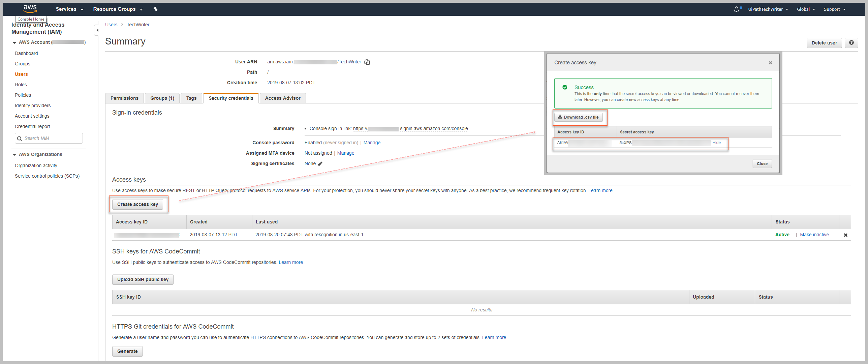
Task: Open the Services dropdown menu
Action: click(69, 9)
